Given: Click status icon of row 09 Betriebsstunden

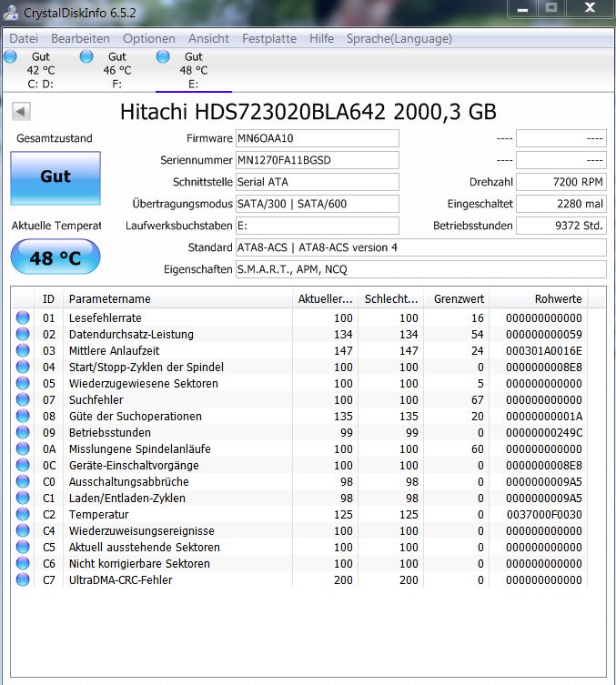Looking at the screenshot, I should 23,432.
